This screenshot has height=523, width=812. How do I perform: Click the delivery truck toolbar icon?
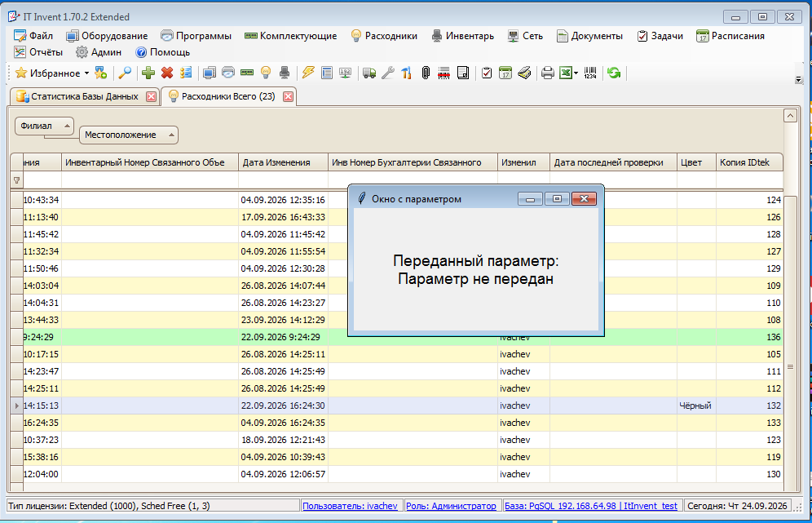point(369,73)
